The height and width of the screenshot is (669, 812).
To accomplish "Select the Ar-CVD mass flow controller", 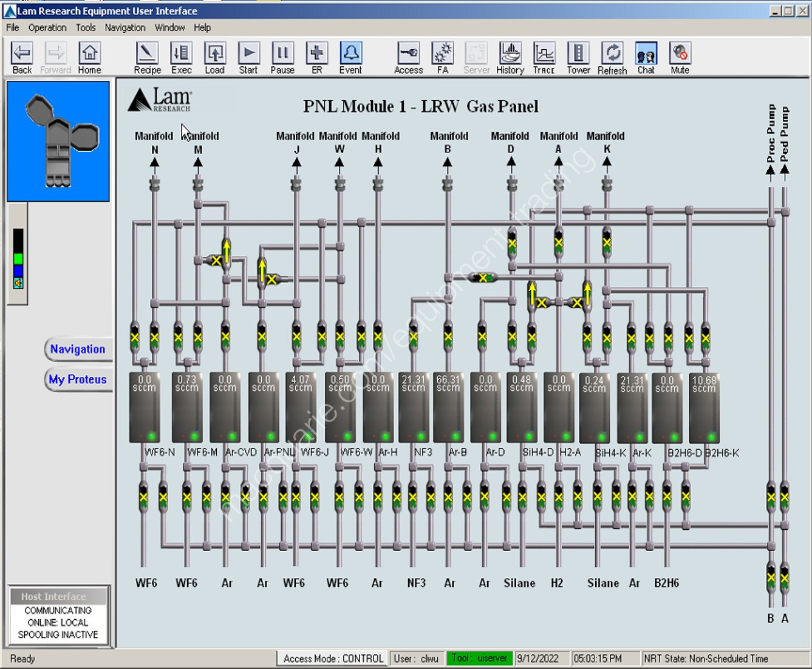I will pyautogui.click(x=225, y=408).
